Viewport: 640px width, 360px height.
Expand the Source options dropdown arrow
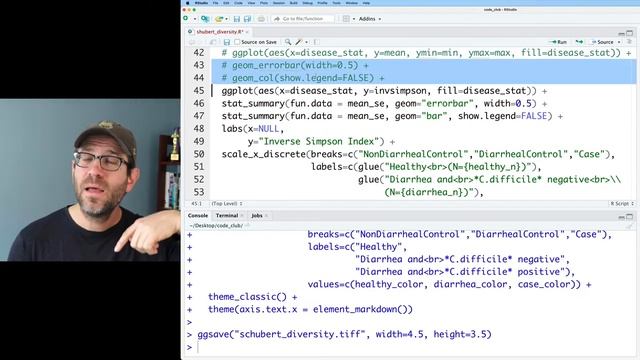(x=619, y=42)
